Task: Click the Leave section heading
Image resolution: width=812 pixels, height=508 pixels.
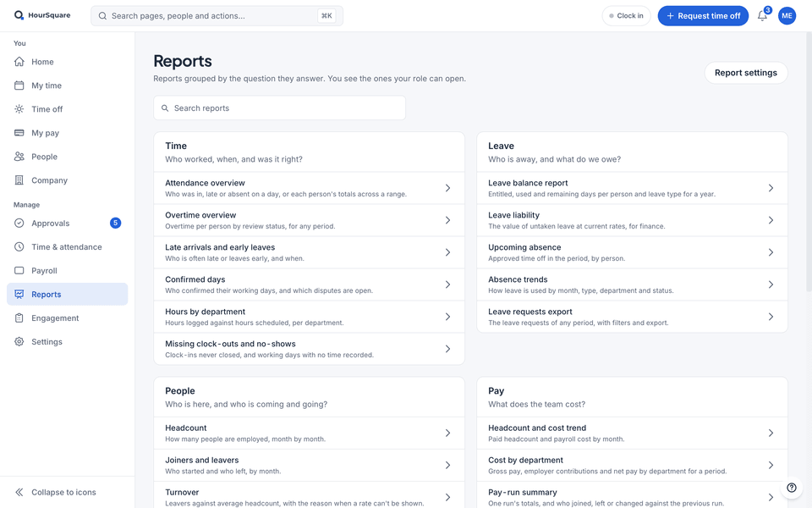Action: point(501,146)
